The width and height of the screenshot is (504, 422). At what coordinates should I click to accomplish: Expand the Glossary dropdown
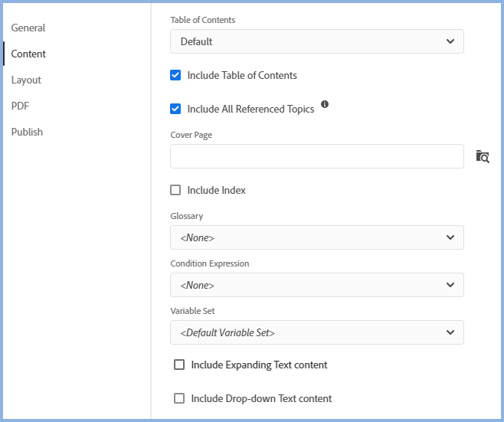point(316,237)
